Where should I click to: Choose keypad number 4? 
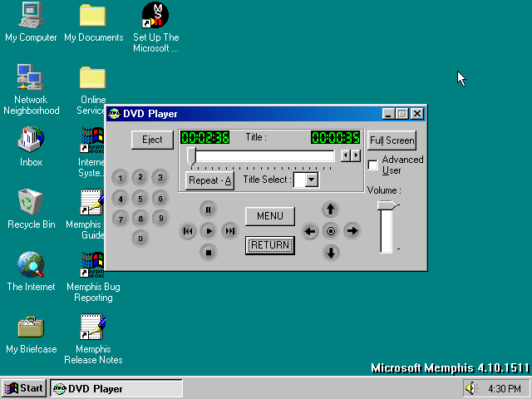(x=120, y=199)
